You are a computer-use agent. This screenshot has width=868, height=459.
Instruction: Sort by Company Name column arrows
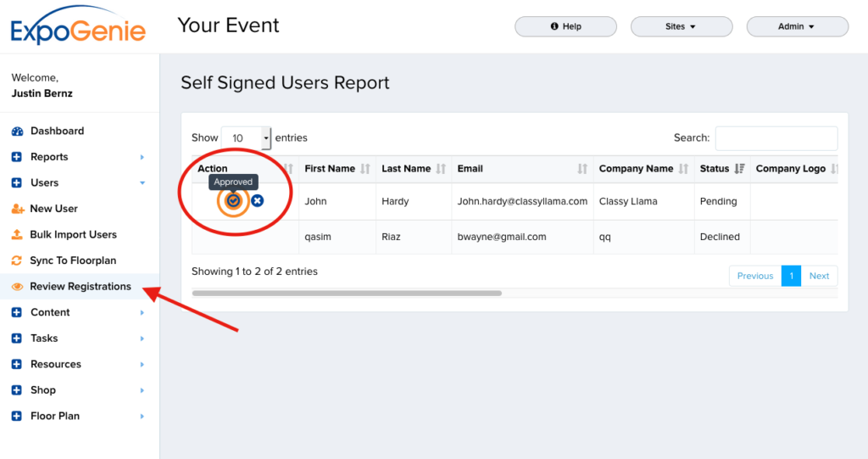[x=684, y=169]
